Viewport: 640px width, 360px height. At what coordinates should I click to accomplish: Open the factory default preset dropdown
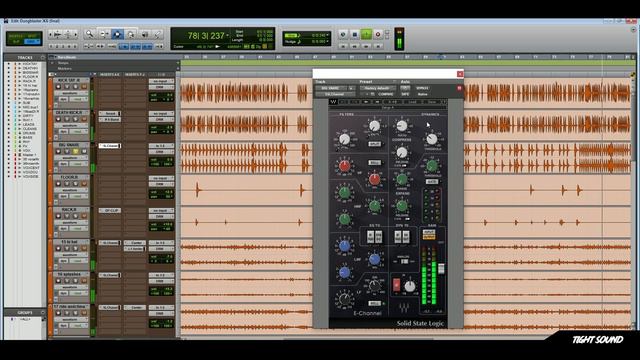(378, 88)
